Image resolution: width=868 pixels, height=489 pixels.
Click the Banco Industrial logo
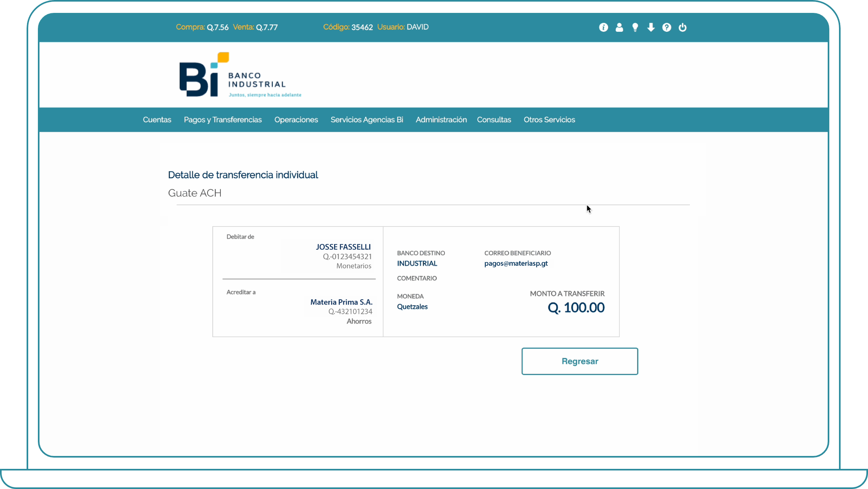[x=241, y=75]
